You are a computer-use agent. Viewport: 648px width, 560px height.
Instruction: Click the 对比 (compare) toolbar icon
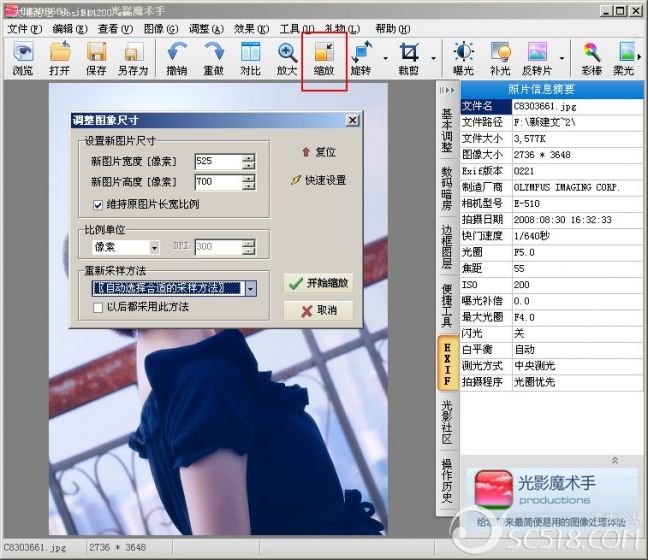coord(251,58)
